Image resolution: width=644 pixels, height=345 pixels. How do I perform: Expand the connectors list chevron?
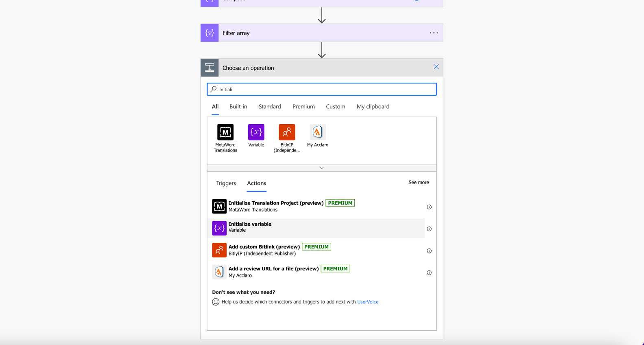tap(322, 168)
